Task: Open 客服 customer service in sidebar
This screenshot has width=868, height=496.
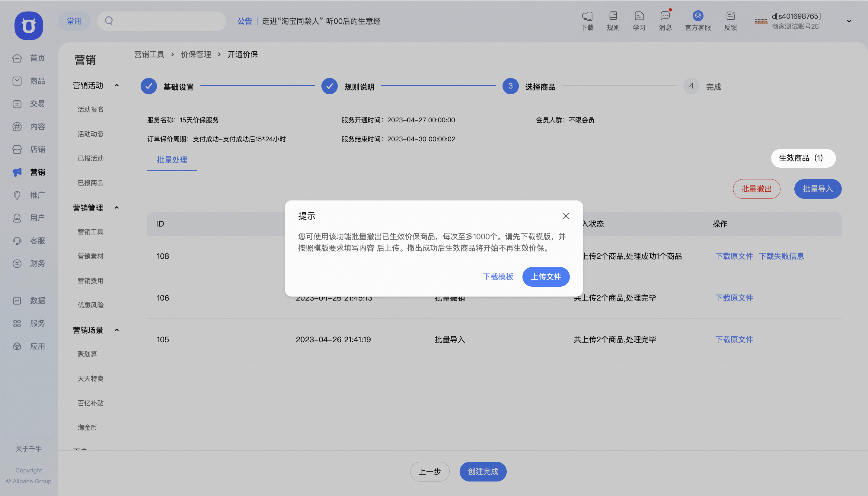Action: [29, 240]
